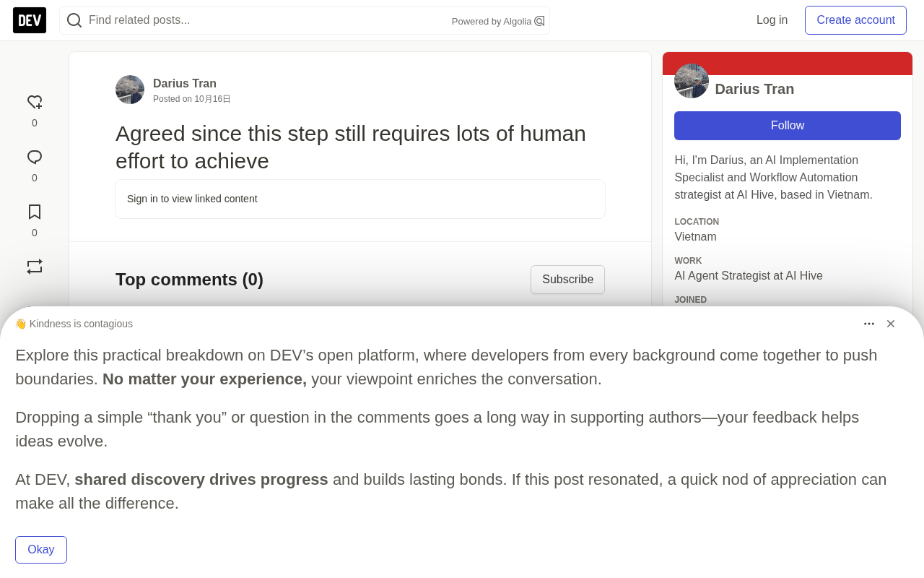This screenshot has height=578, width=924.
Task: Click the Create account button
Action: point(856,20)
